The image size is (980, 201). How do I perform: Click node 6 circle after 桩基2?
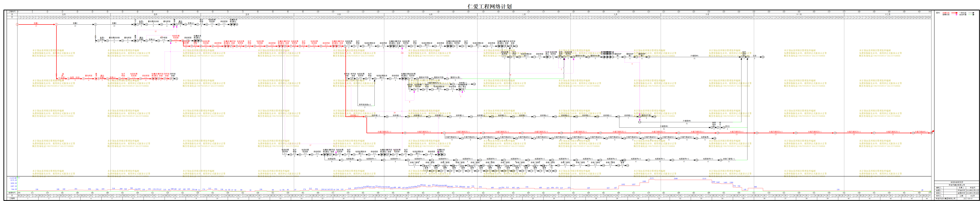point(95,24)
